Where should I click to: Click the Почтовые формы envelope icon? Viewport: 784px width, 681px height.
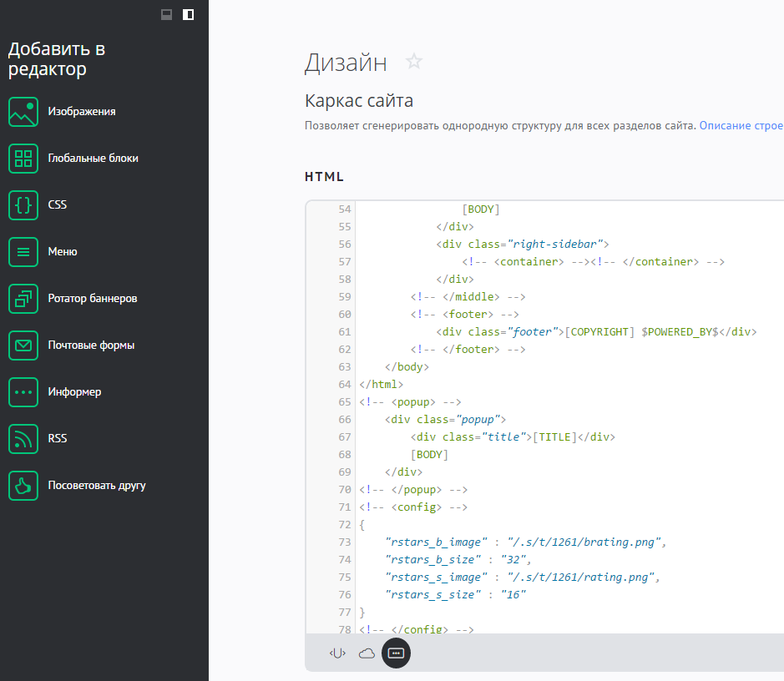click(x=23, y=346)
